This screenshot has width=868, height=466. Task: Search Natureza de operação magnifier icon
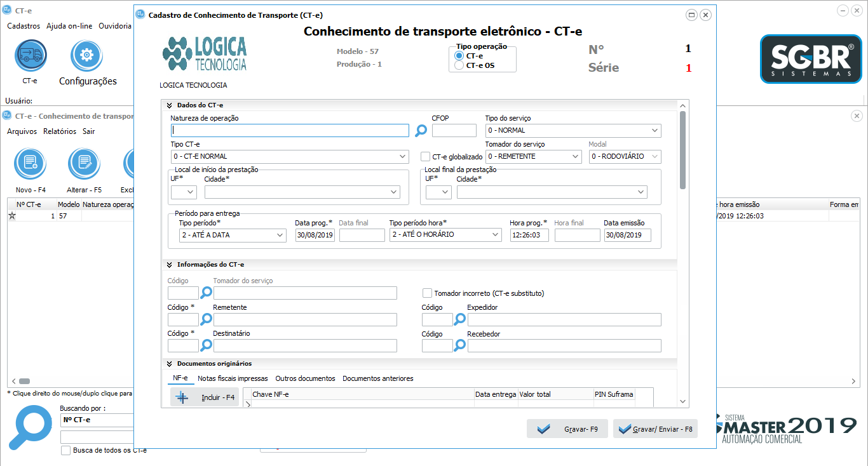pos(421,130)
